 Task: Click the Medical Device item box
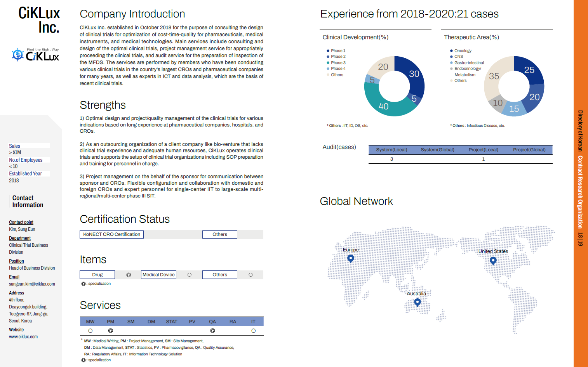coord(158,275)
